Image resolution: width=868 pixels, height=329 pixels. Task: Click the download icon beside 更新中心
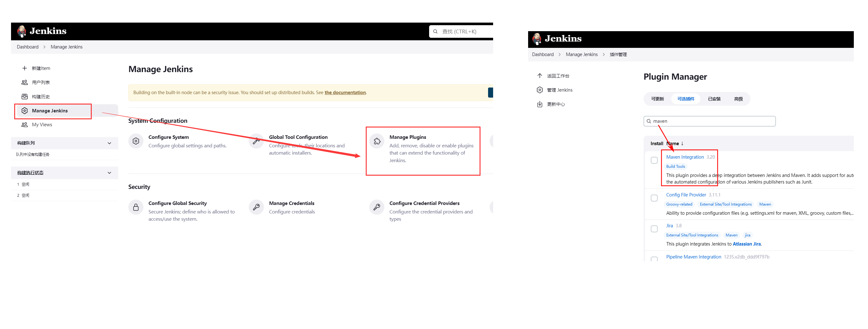[x=540, y=104]
